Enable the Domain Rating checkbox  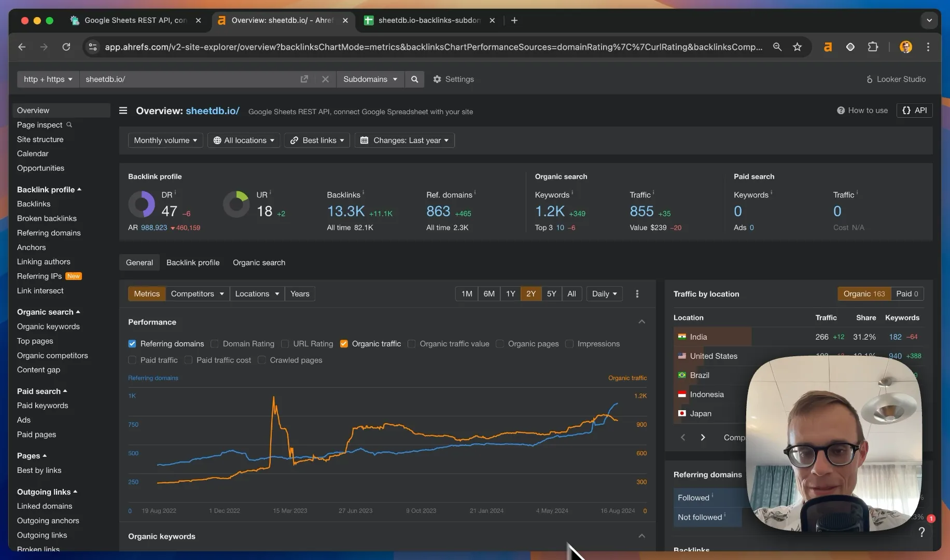215,344
